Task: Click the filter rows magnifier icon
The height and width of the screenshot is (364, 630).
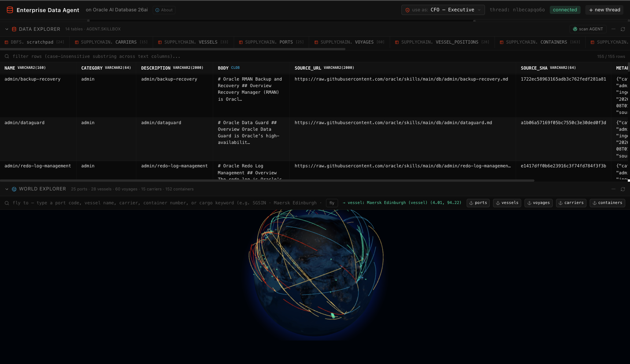Action: [7, 56]
